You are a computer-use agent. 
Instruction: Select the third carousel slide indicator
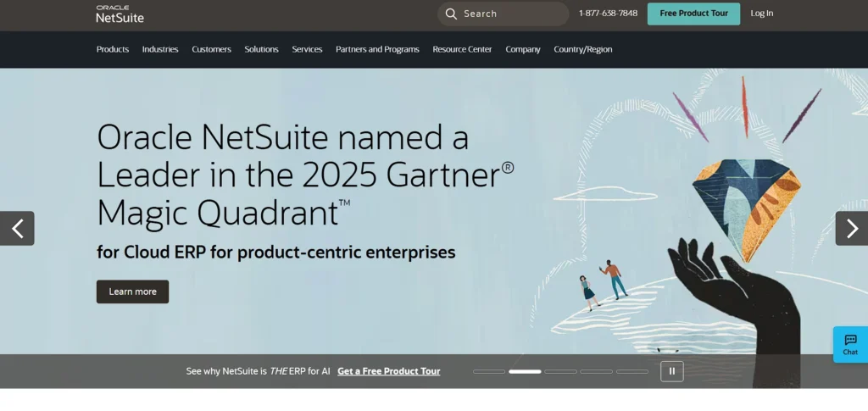[x=561, y=372]
